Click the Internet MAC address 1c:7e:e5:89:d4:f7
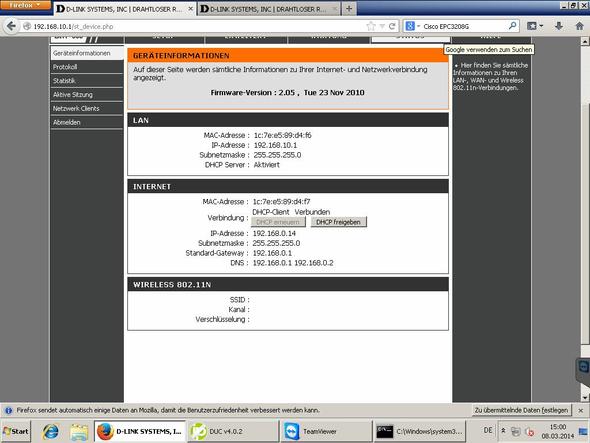 [281, 202]
